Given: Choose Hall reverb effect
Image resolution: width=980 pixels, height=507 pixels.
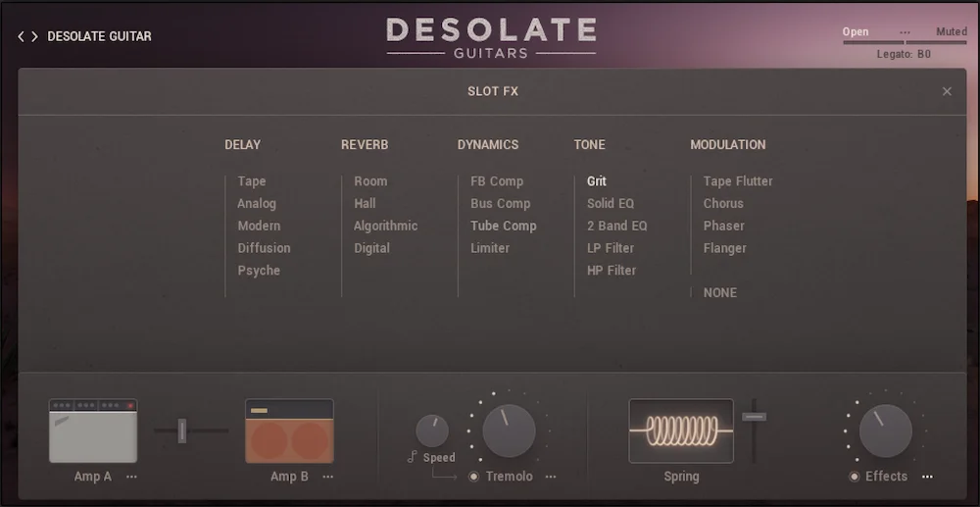Looking at the screenshot, I should (365, 204).
